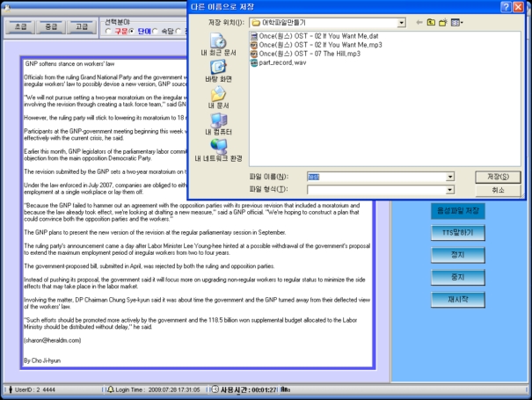Create a new folder icon in dialog
This screenshot has width=532, height=400.
[x=443, y=22]
